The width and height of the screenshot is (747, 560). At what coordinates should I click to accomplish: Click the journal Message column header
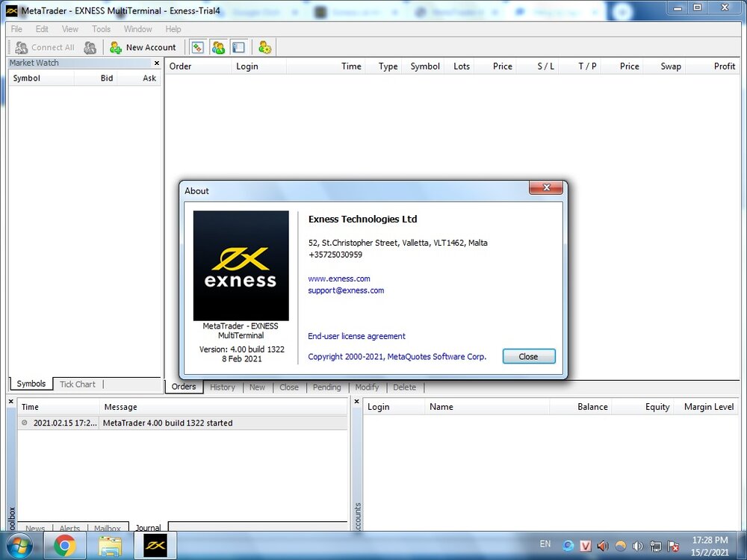pyautogui.click(x=223, y=407)
